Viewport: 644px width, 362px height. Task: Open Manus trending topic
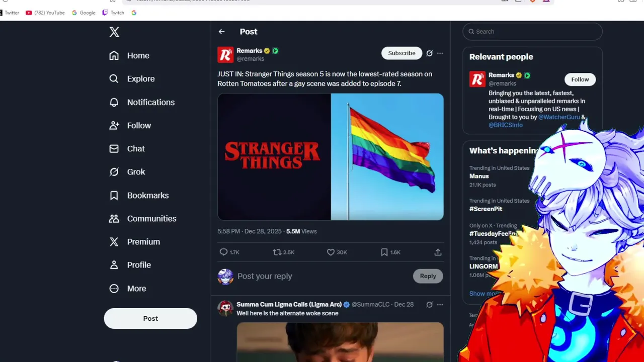pos(479,176)
